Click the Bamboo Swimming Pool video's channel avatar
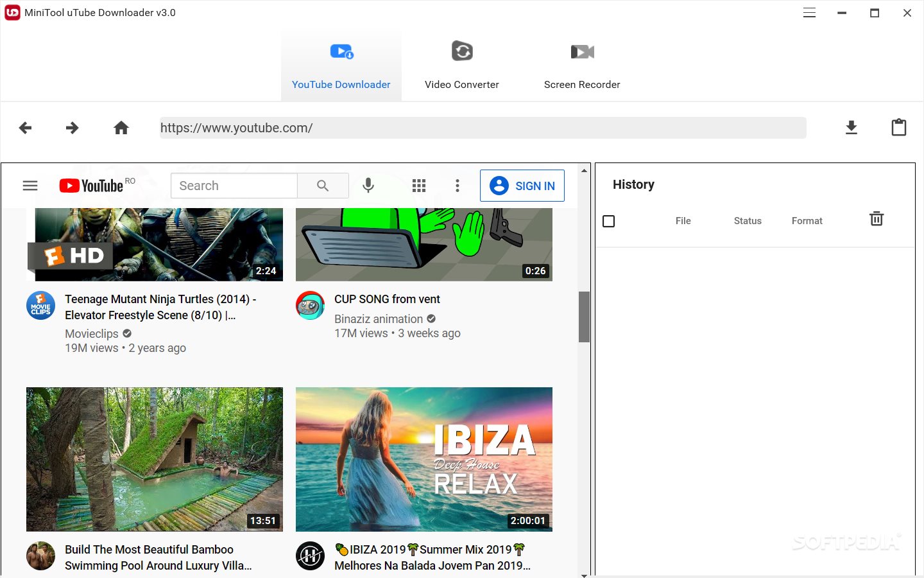The width and height of the screenshot is (924, 578). click(x=40, y=556)
